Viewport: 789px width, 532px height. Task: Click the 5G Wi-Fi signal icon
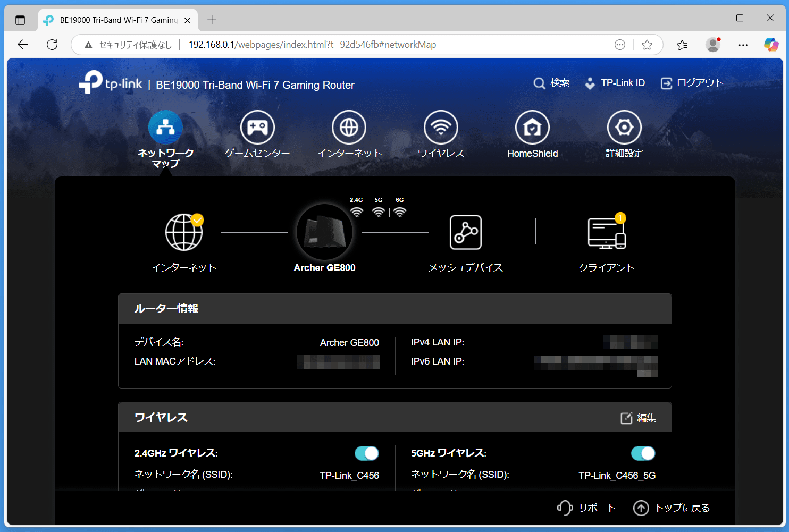point(379,212)
